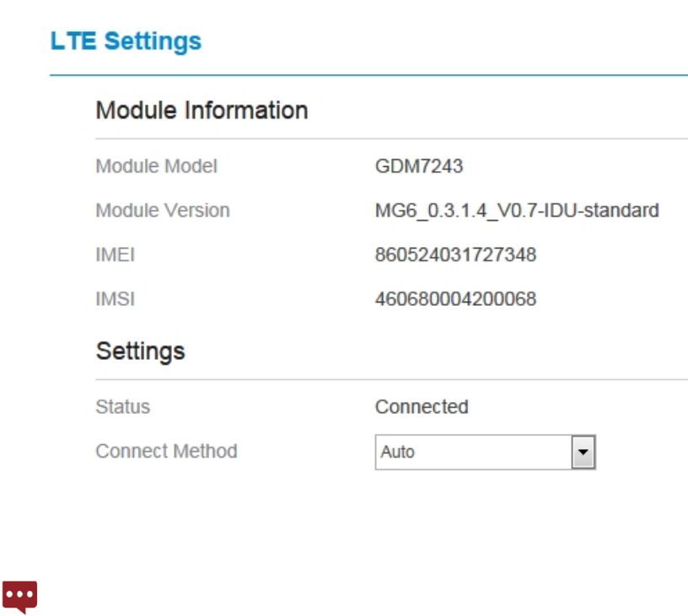Open the Connect Method dropdown arrow
The height and width of the screenshot is (616, 688).
click(583, 453)
